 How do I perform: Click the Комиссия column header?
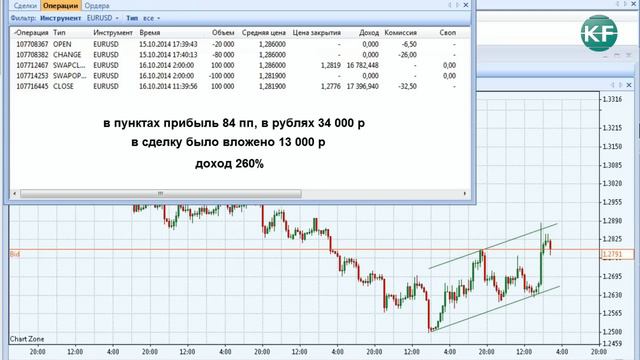(x=400, y=32)
